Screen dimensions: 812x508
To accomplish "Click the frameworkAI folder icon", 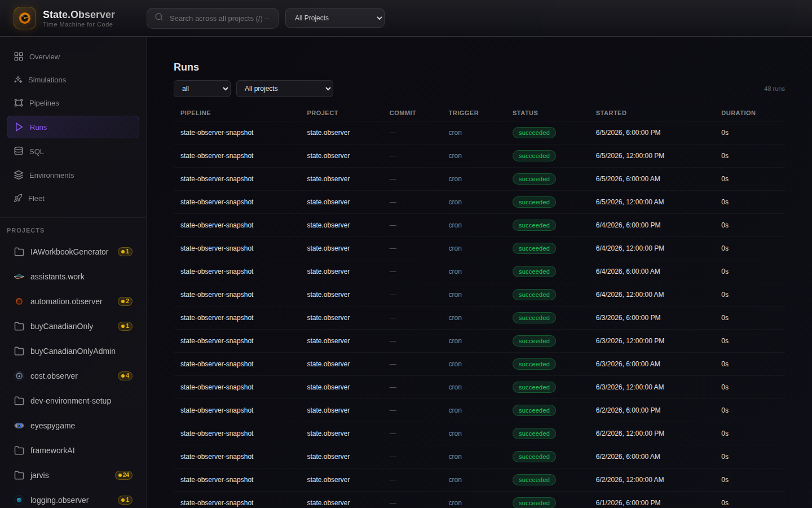I will [19, 450].
